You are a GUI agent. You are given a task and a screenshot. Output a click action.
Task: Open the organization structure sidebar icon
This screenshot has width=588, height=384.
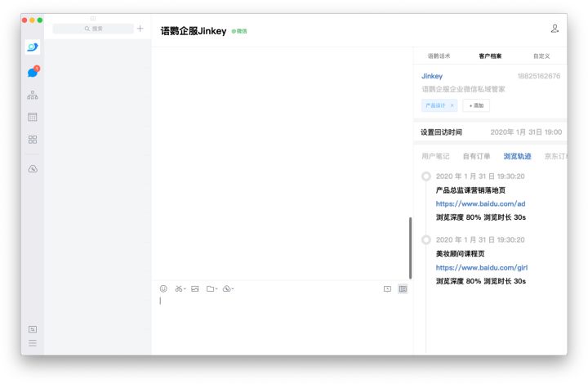pyautogui.click(x=33, y=95)
